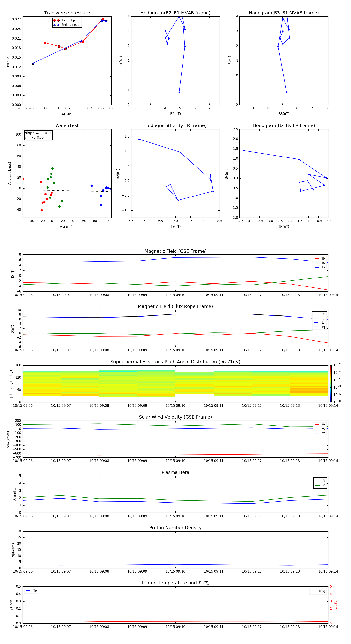Click the "1st half path" legend entry
Screen dimensions: 351x644
point(67,20)
